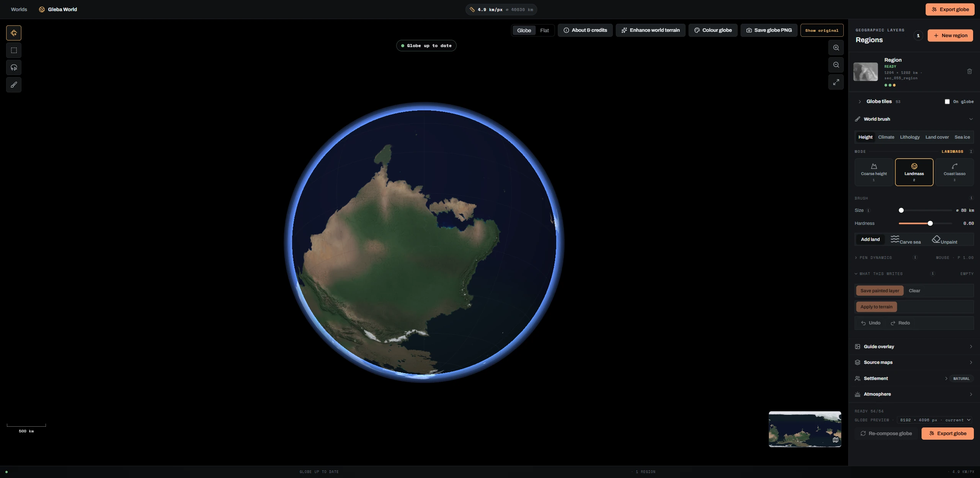Enable the On globe checkbox
980x478 pixels.
click(x=947, y=101)
